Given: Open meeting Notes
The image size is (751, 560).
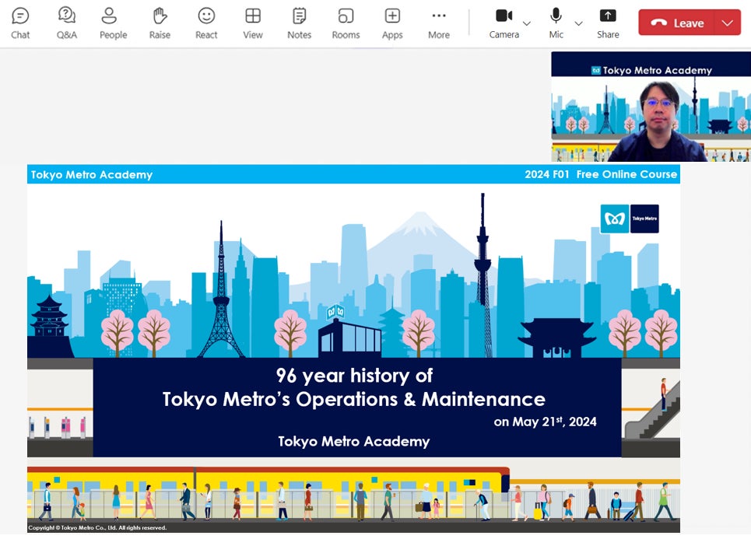Looking at the screenshot, I should pos(300,23).
